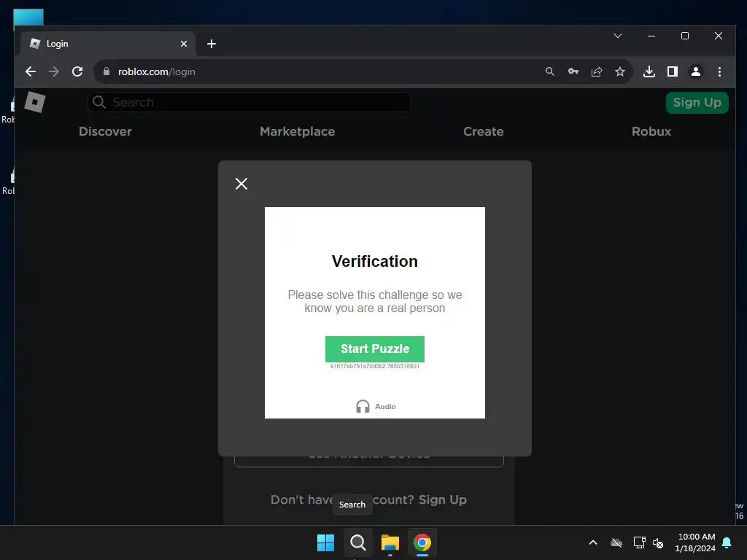
Task: Click the lock site info icon
Action: pyautogui.click(x=107, y=71)
